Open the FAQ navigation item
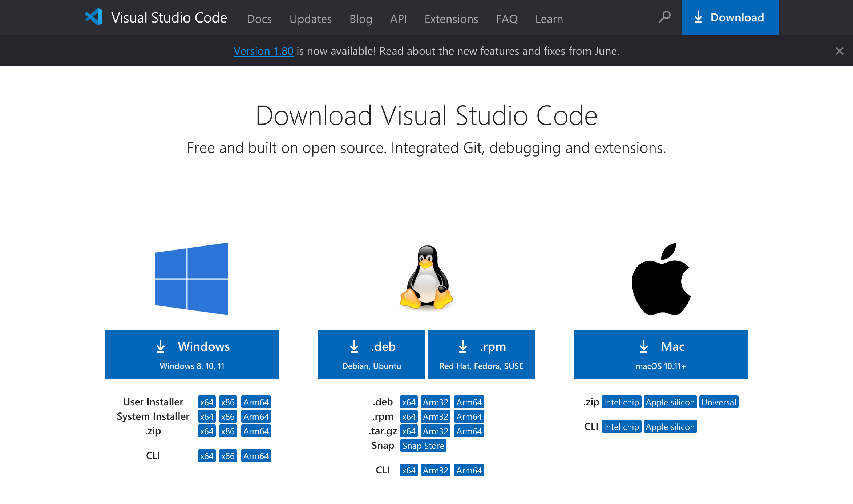Image resolution: width=853 pixels, height=504 pixels. coord(507,19)
